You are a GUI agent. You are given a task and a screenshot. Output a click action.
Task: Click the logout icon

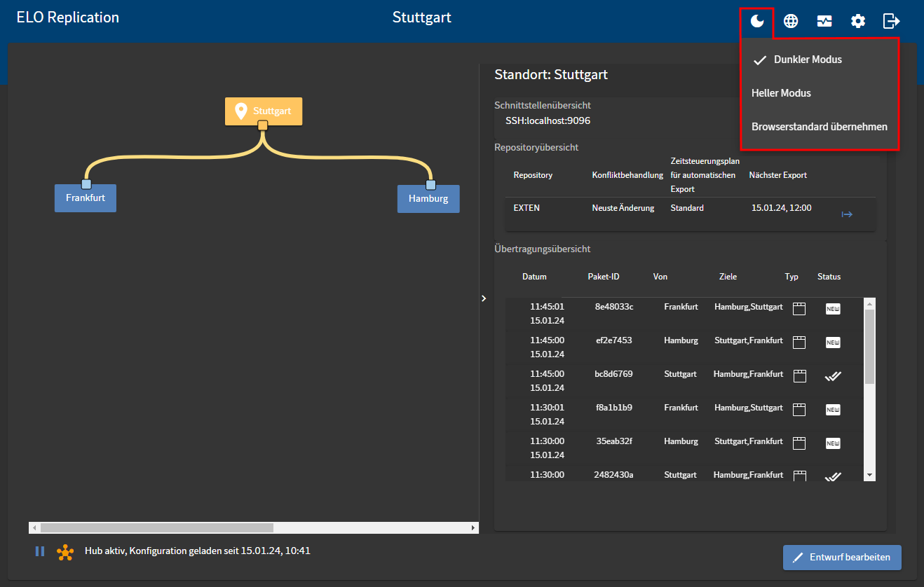click(891, 21)
